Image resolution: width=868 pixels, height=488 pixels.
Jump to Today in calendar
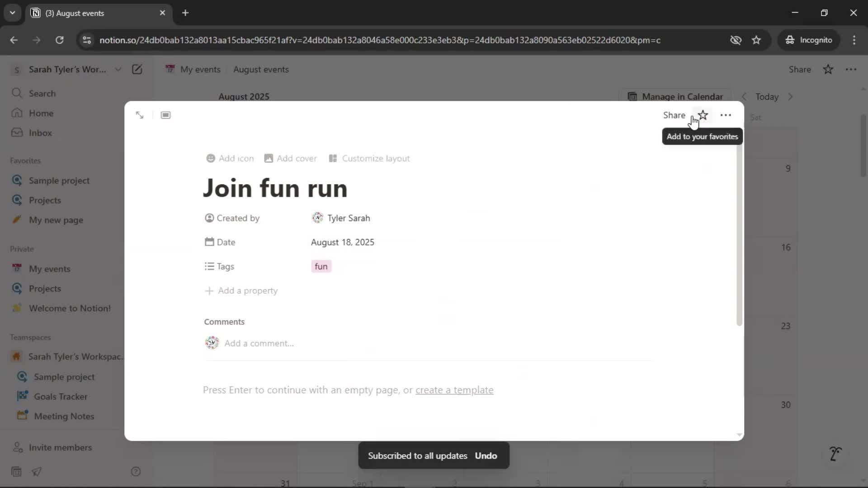(767, 97)
